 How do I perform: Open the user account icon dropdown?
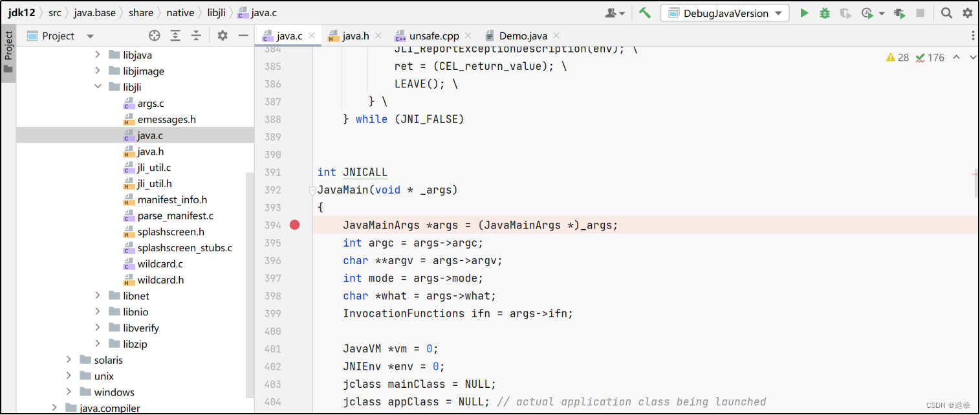[615, 13]
